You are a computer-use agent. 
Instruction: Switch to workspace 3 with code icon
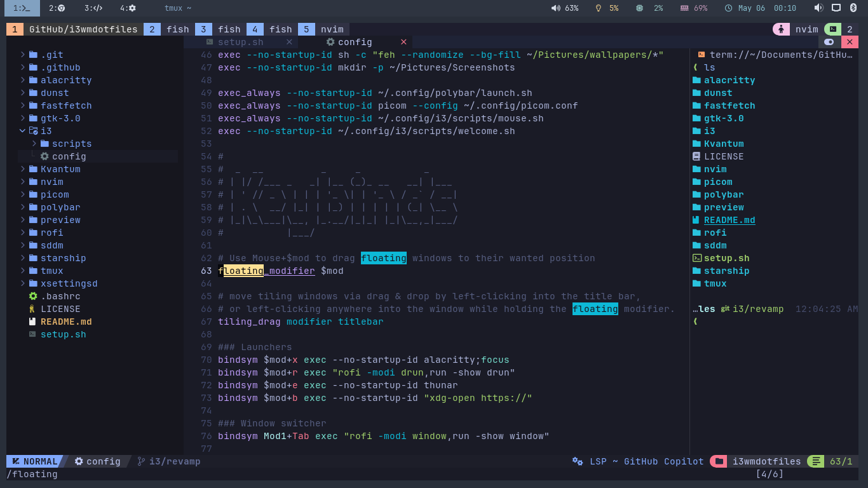click(93, 8)
